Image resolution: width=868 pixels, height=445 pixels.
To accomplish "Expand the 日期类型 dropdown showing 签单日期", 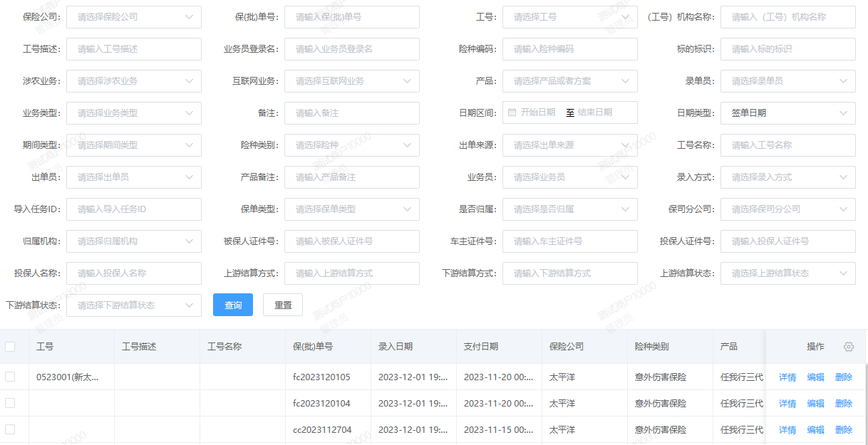I will [x=787, y=113].
